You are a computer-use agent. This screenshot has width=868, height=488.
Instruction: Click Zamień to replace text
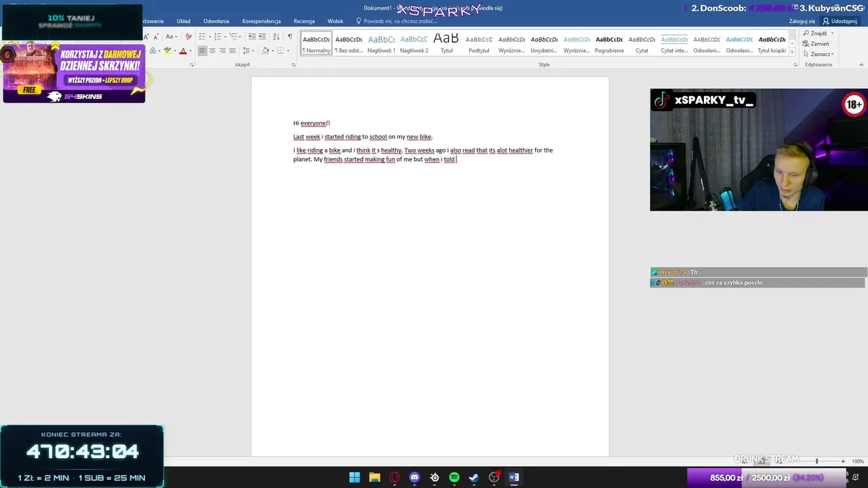(816, 43)
